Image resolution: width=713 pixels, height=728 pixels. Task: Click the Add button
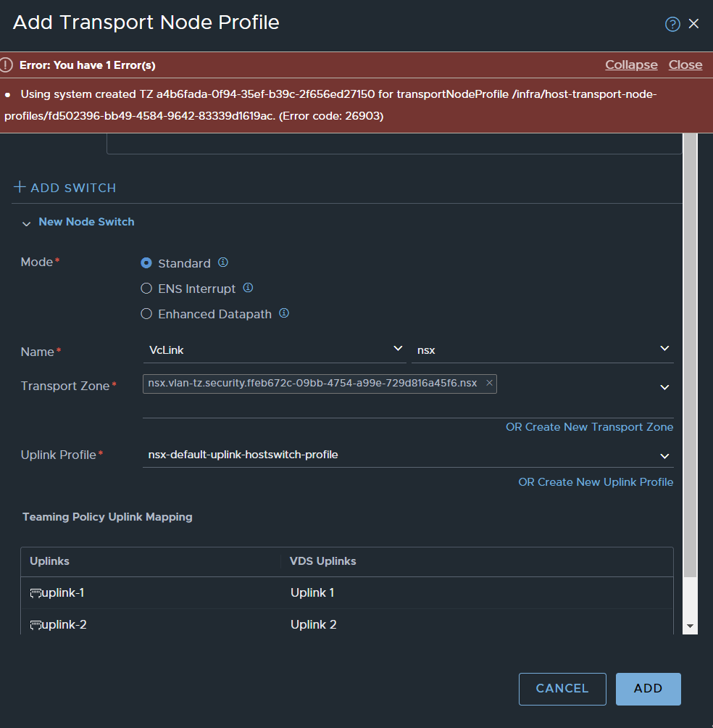click(648, 689)
